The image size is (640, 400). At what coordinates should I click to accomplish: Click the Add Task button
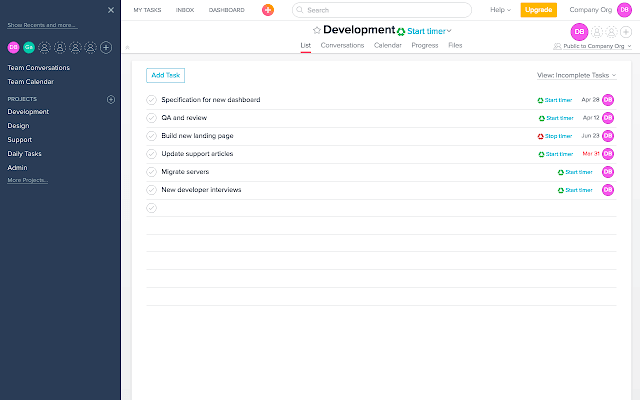pos(165,75)
